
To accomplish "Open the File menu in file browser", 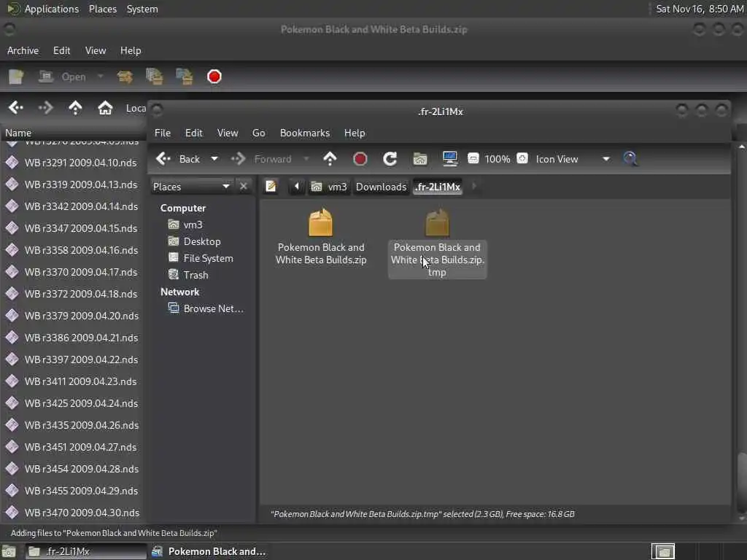I will tap(163, 133).
